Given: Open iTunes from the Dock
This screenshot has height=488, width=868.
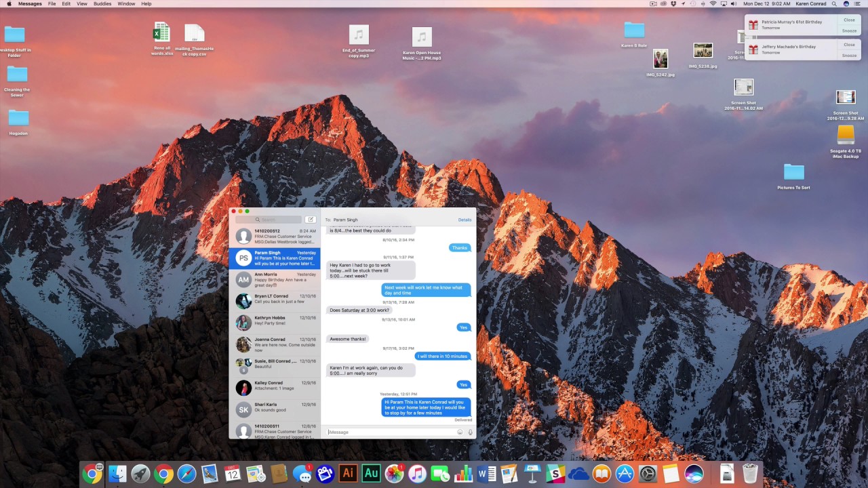Looking at the screenshot, I should point(417,474).
